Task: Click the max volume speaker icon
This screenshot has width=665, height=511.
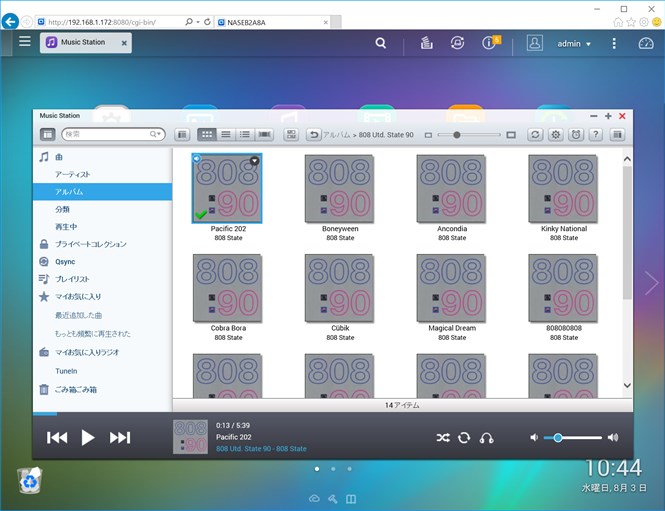Action: [x=613, y=437]
